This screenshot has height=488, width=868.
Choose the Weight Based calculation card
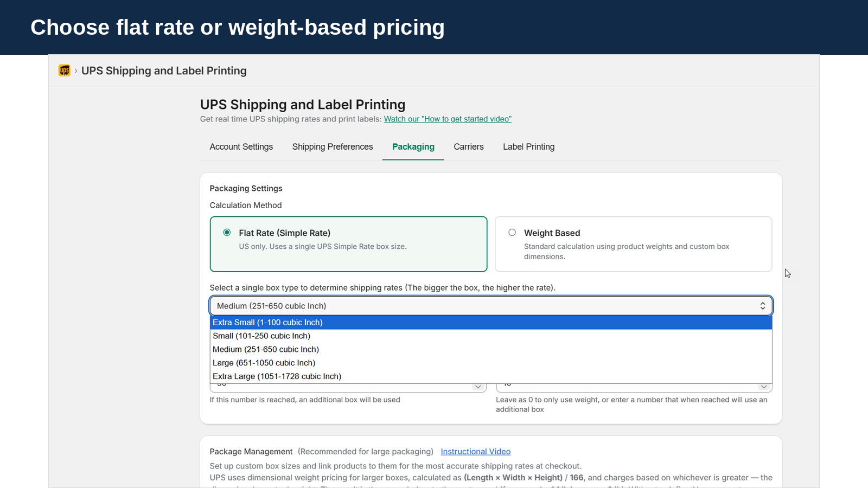tap(633, 244)
